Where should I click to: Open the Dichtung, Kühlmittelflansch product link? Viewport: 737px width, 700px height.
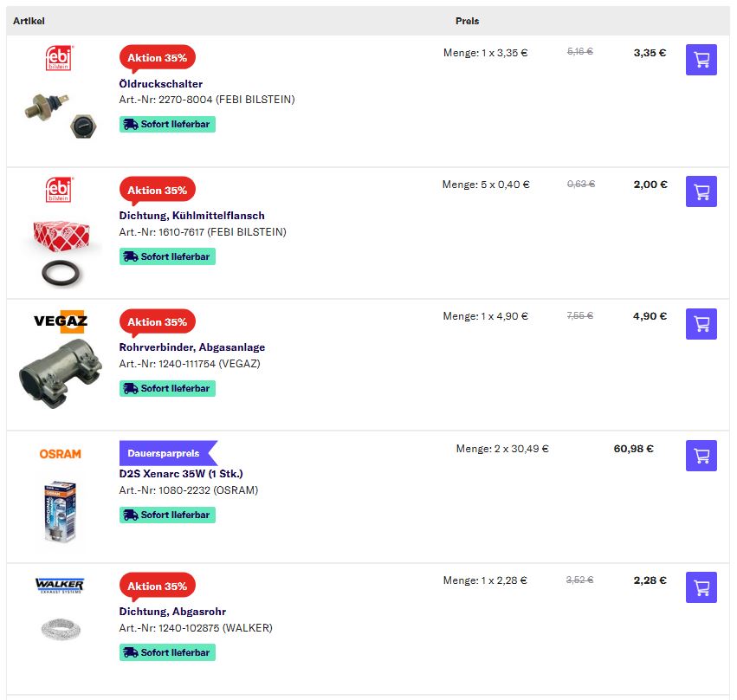coord(192,216)
